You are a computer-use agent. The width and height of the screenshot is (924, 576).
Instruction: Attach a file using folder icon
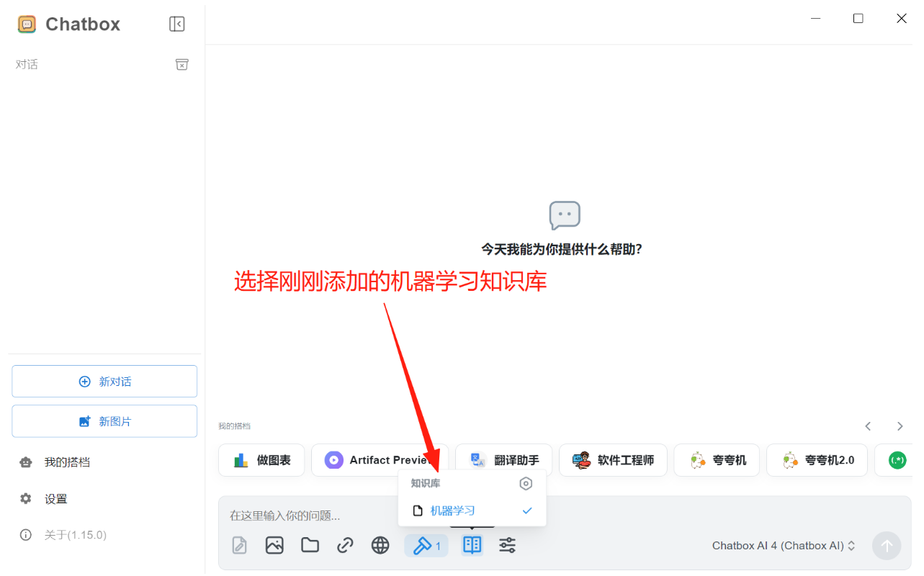(x=310, y=546)
